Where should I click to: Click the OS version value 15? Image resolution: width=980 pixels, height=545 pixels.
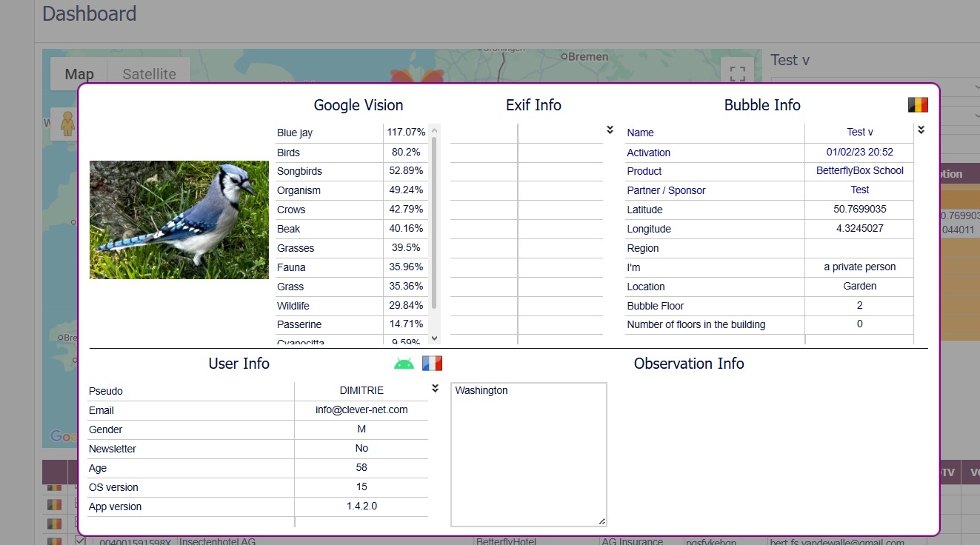(361, 487)
